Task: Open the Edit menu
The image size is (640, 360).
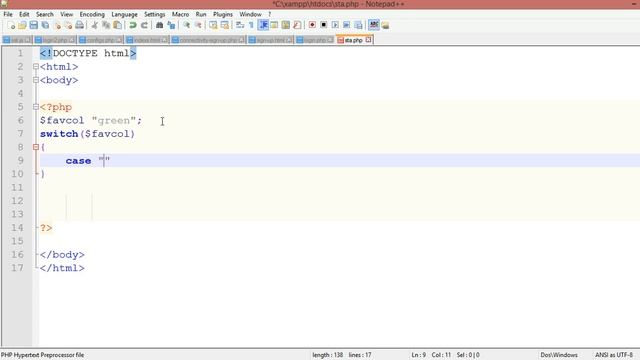Action: coord(24,14)
